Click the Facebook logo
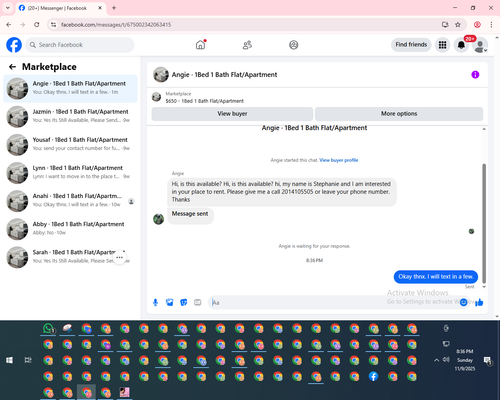 click(14, 45)
